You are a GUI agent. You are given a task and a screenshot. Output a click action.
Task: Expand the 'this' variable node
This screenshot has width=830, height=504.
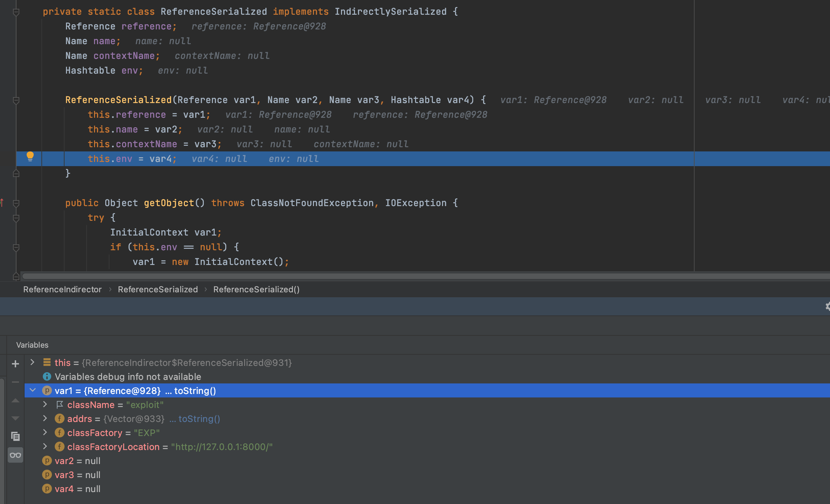[x=32, y=362]
